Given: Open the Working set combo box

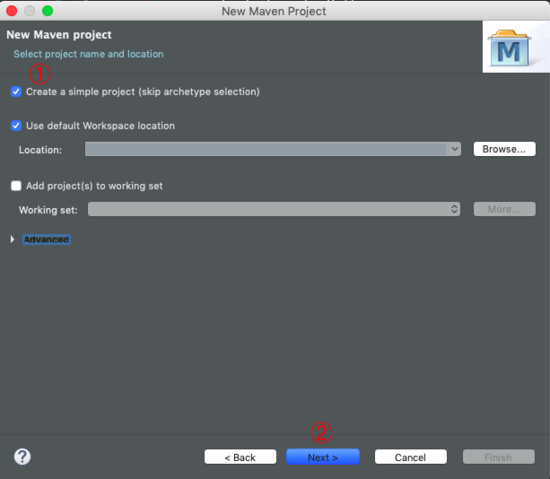Looking at the screenshot, I should [274, 209].
